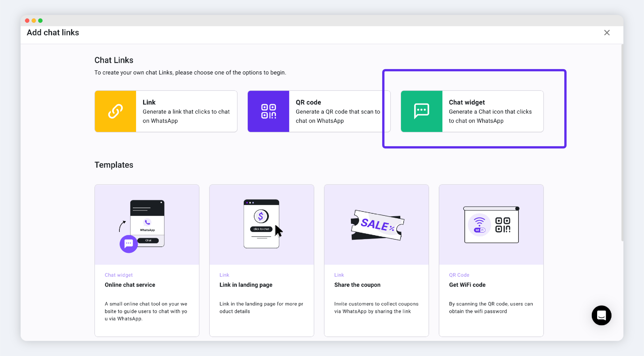644x356 pixels.
Task: Open the Online chat service illustration
Action: [x=147, y=225]
